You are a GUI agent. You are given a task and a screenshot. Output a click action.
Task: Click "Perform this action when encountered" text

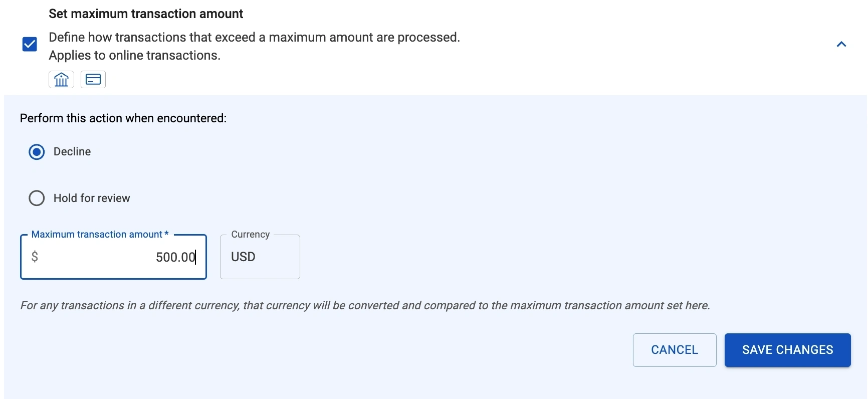coord(123,118)
